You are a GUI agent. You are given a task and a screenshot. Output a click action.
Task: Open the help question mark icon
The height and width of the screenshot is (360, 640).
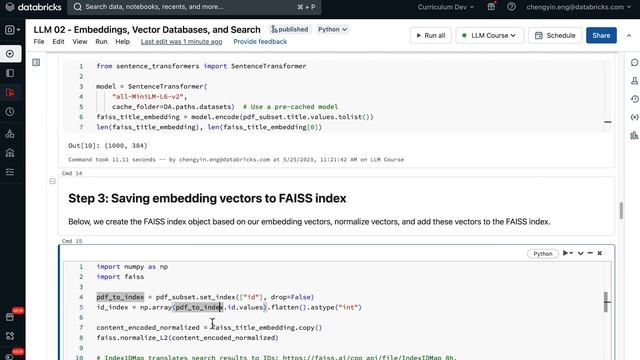click(x=511, y=7)
